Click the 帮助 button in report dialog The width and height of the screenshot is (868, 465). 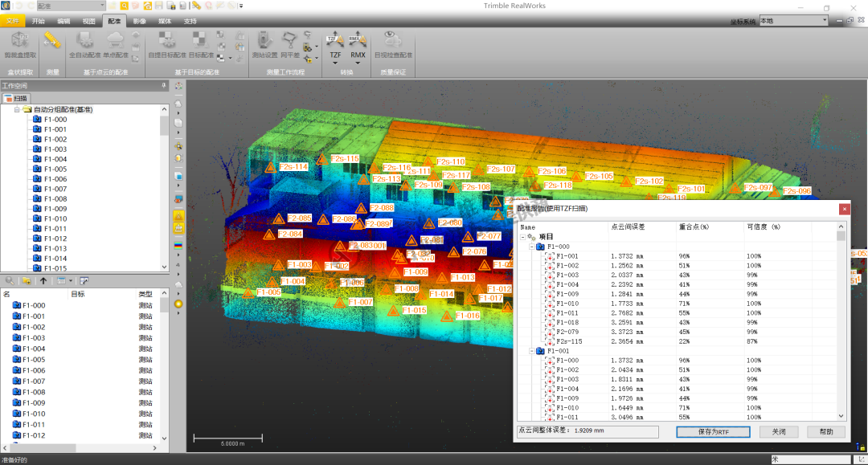825,431
